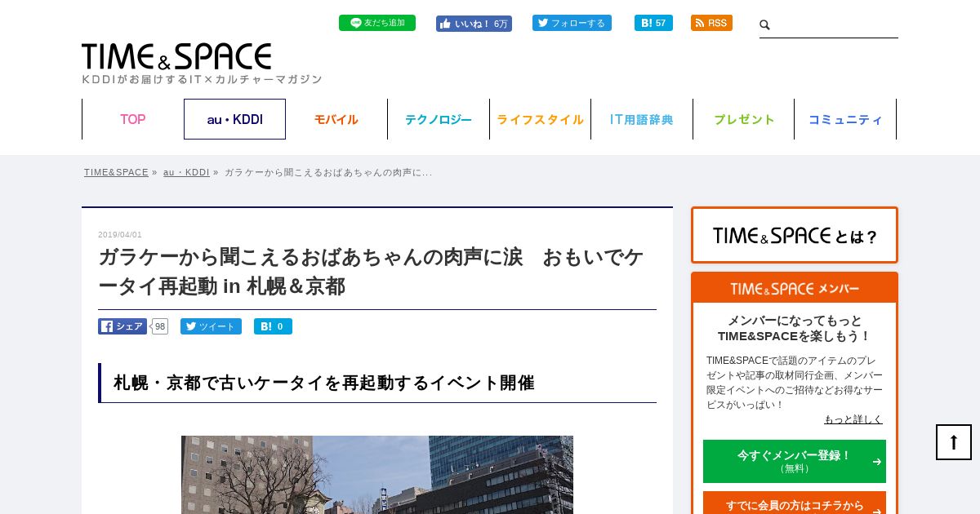Click au・KDDI breadcrumb link
The image size is (980, 514).
186,172
